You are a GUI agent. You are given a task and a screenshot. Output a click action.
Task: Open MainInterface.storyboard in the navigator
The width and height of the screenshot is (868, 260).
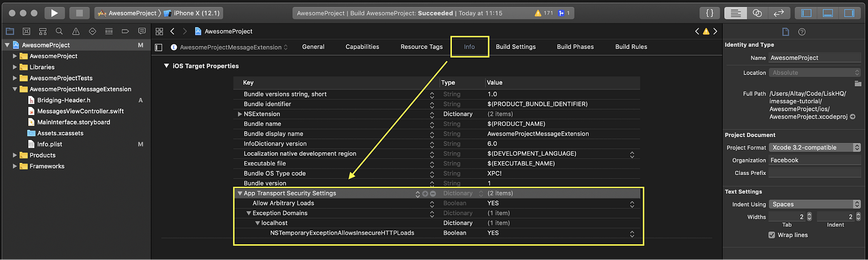pyautogui.click(x=74, y=122)
